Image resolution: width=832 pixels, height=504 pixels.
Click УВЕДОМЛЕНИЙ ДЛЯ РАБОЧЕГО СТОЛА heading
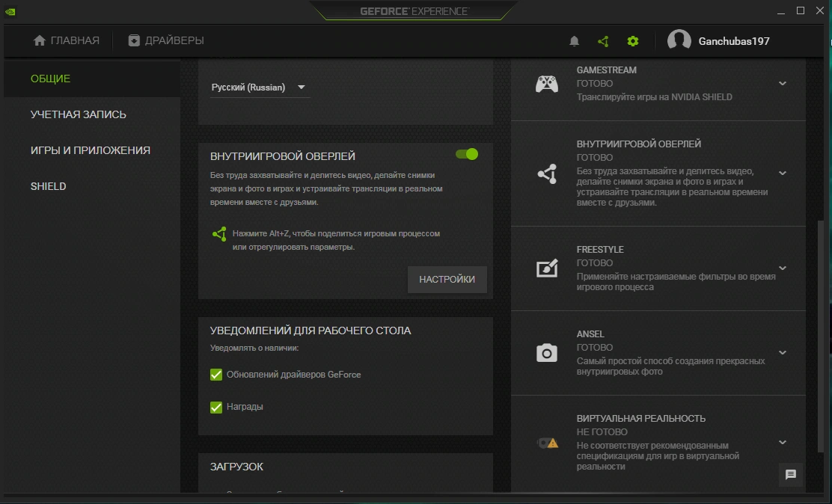click(311, 331)
